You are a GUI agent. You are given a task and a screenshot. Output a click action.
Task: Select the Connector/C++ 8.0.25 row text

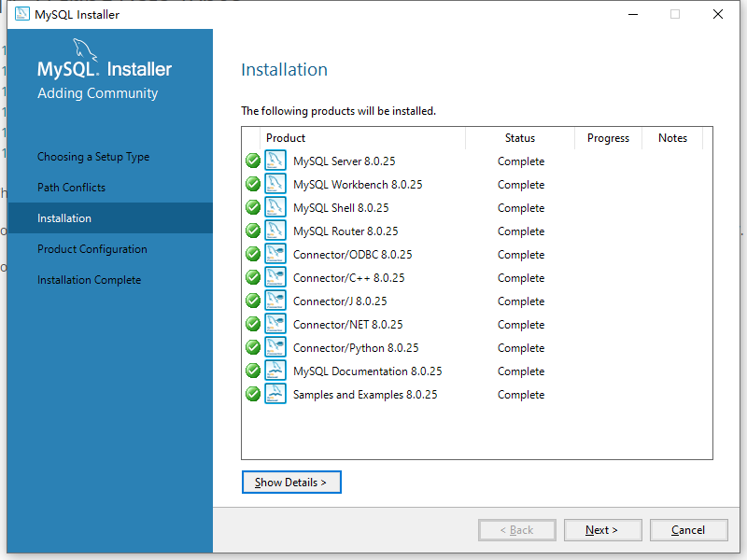348,278
